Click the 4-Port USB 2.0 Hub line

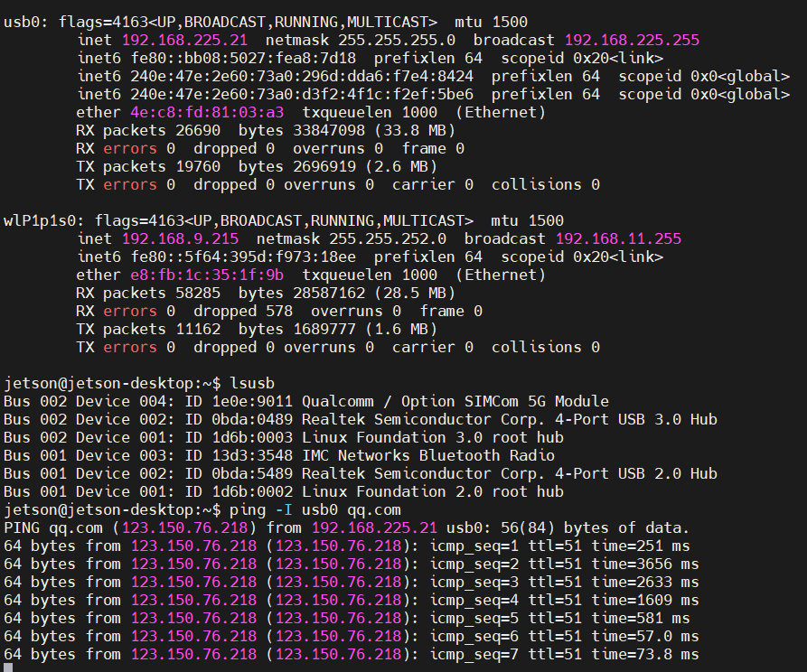coord(361,473)
